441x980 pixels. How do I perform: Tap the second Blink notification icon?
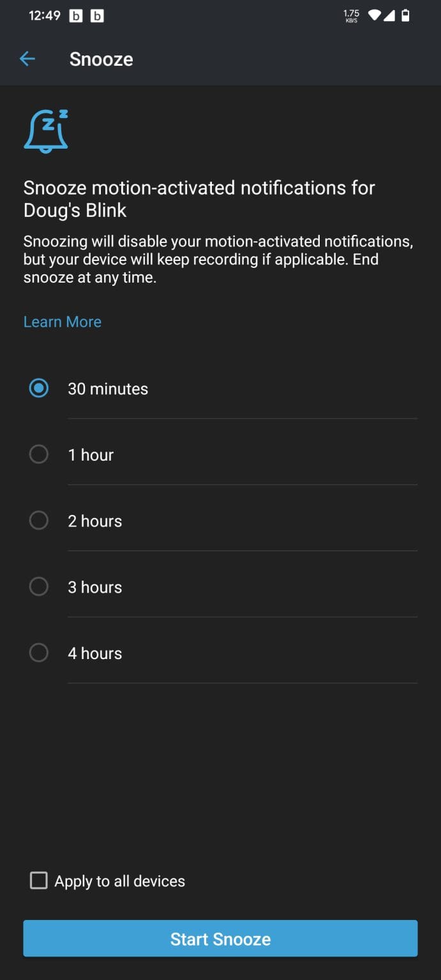click(x=97, y=17)
